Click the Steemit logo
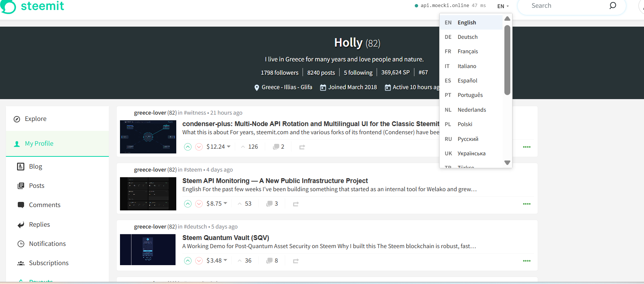Viewport: 644px width, 284px height. click(x=32, y=6)
